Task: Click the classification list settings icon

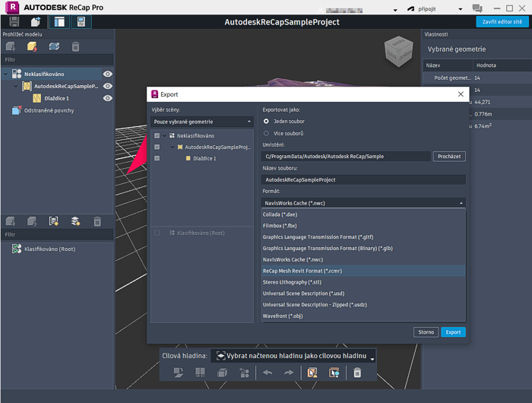Action: click(x=54, y=222)
